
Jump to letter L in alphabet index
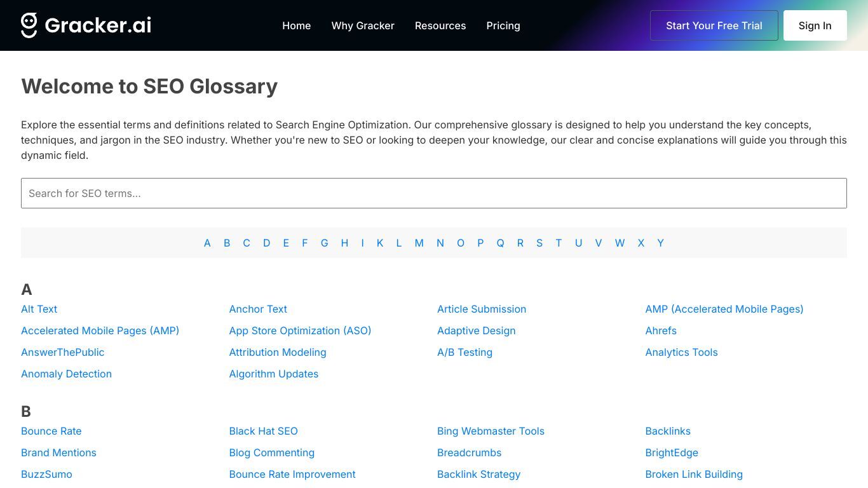399,243
